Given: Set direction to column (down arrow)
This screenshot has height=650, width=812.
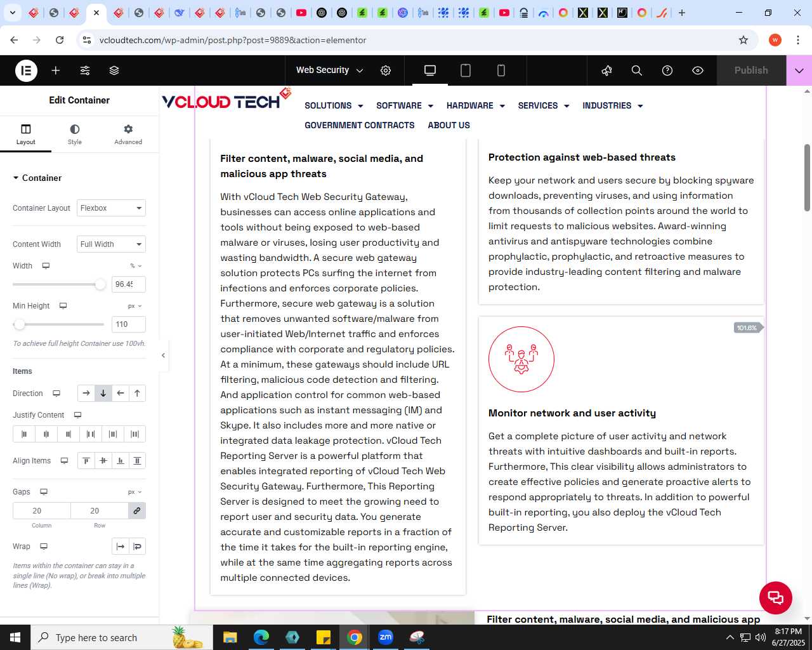Looking at the screenshot, I should (x=103, y=394).
